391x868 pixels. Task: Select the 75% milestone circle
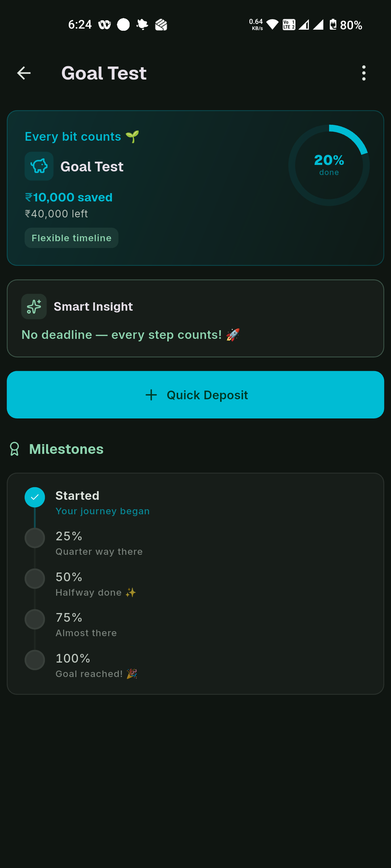pyautogui.click(x=35, y=620)
